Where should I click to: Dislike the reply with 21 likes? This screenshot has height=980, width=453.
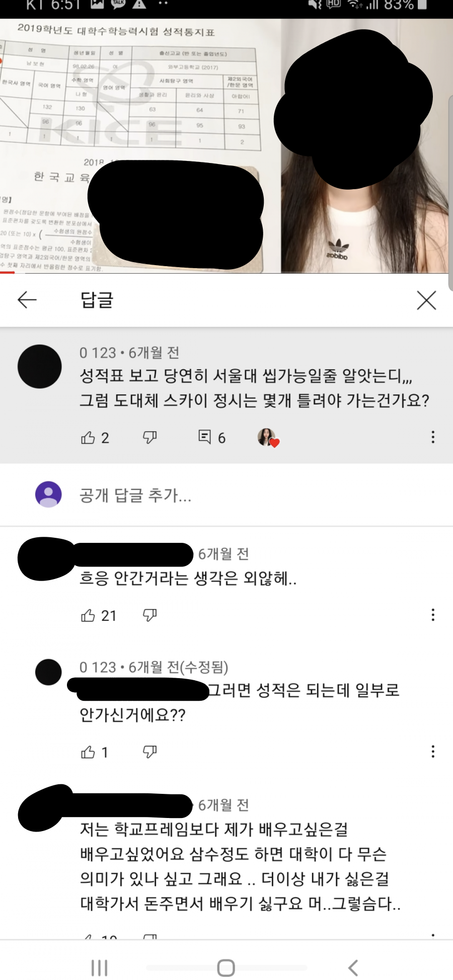coord(149,615)
